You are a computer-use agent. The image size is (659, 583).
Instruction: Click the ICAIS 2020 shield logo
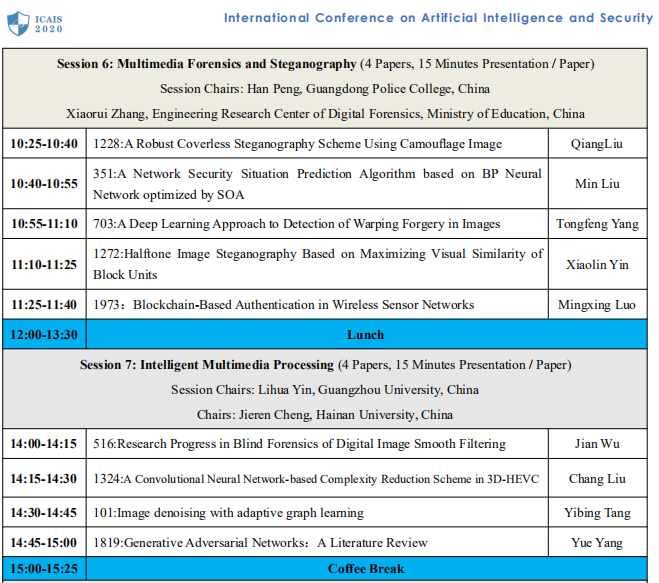tap(18, 22)
